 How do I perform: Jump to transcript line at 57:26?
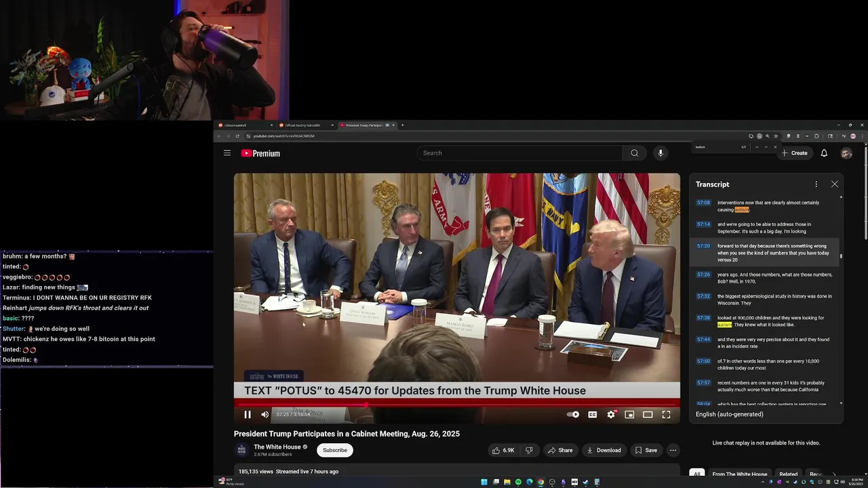coord(765,278)
